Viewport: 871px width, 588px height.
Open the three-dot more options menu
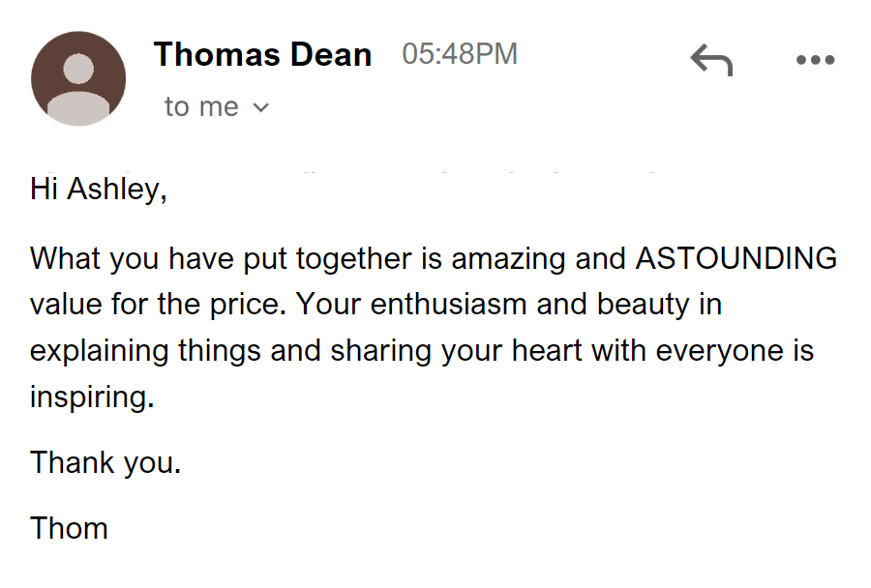(815, 60)
